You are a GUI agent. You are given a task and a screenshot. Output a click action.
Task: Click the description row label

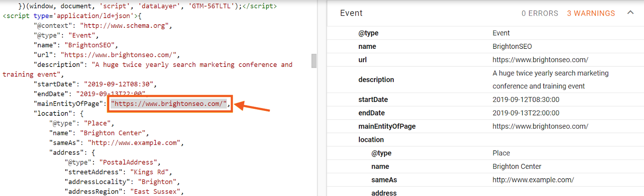tap(376, 79)
